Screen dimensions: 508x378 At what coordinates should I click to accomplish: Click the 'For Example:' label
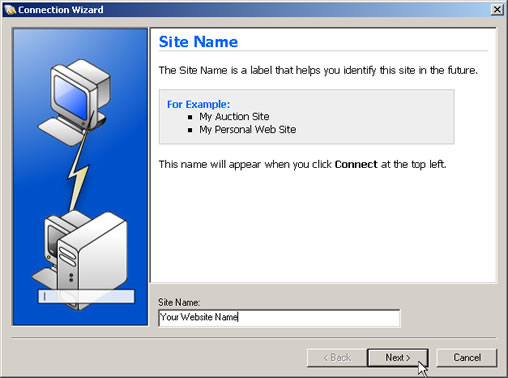click(198, 104)
